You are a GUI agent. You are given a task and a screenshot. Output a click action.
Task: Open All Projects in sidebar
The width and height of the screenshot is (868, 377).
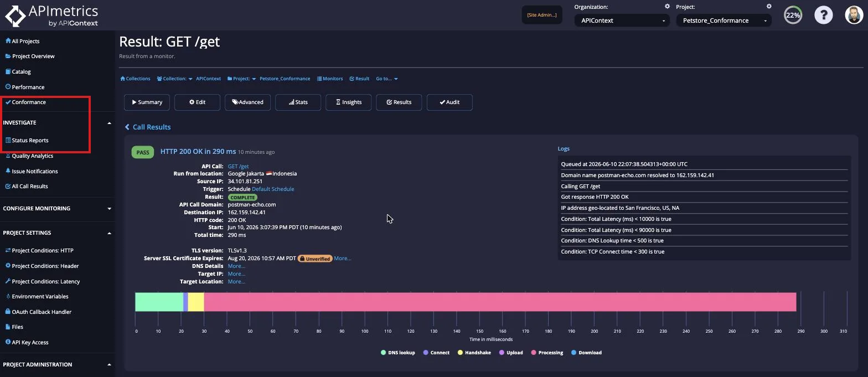(x=22, y=41)
